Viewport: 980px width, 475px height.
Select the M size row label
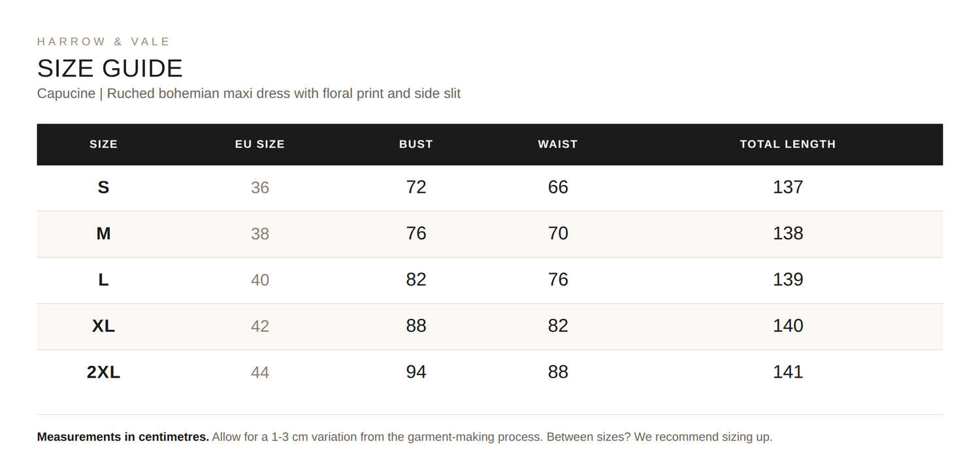103,233
